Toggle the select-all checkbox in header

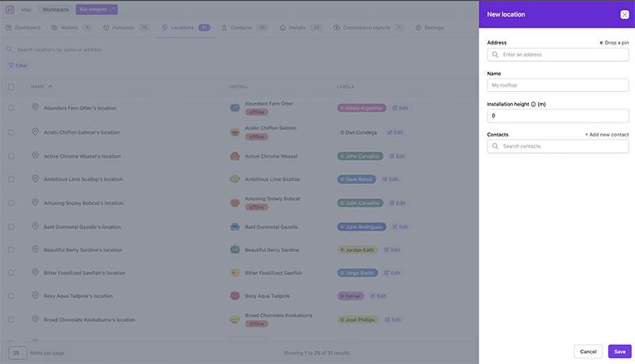(11, 86)
